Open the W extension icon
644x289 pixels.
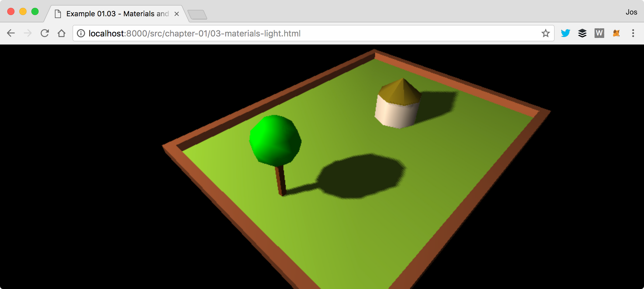pyautogui.click(x=599, y=33)
